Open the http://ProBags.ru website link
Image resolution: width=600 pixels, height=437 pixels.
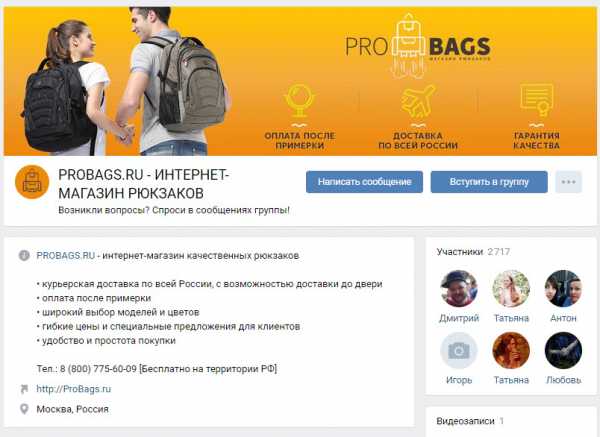click(x=74, y=389)
